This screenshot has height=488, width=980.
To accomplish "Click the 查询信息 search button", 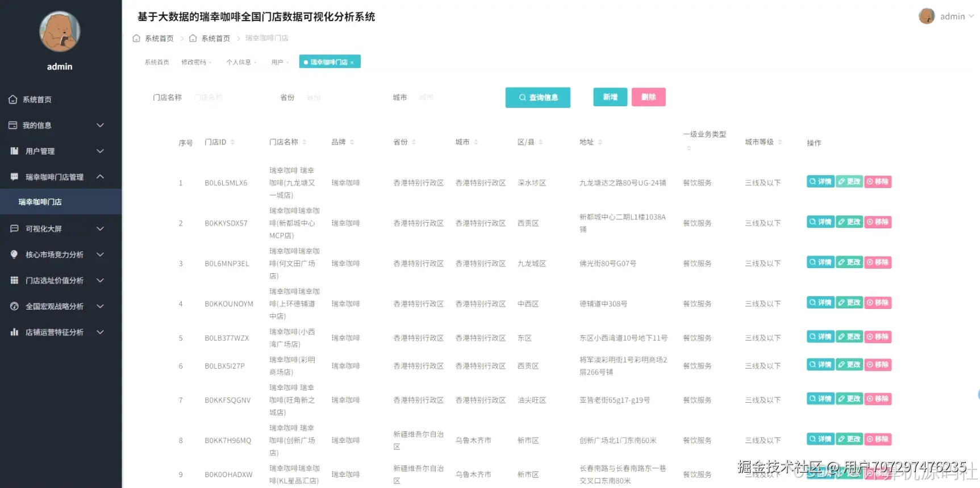I will click(x=538, y=98).
